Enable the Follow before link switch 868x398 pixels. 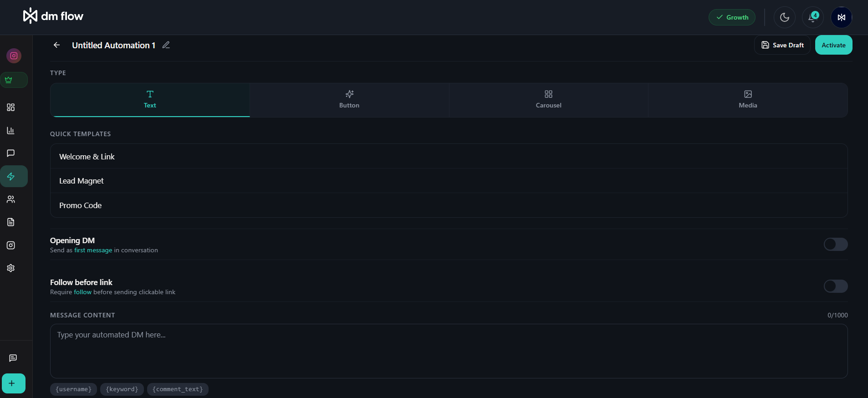point(835,286)
